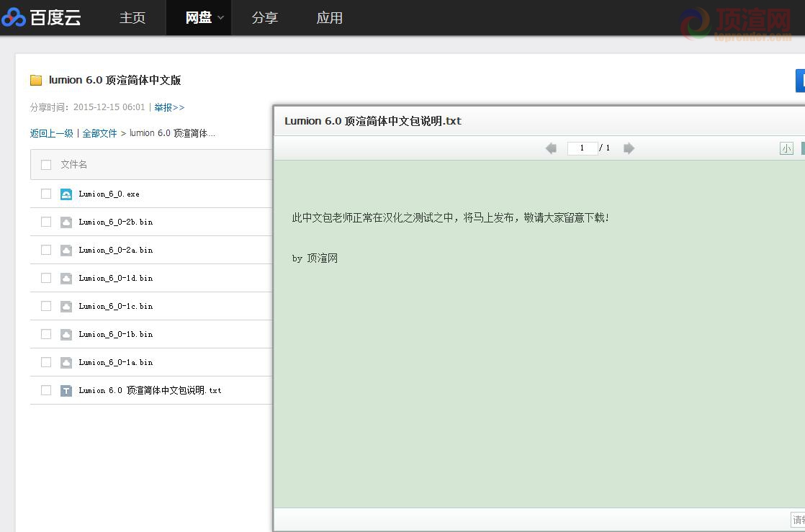Toggle the select-all checkbox next to 文件名
Image resolution: width=805 pixels, height=532 pixels.
point(46,165)
